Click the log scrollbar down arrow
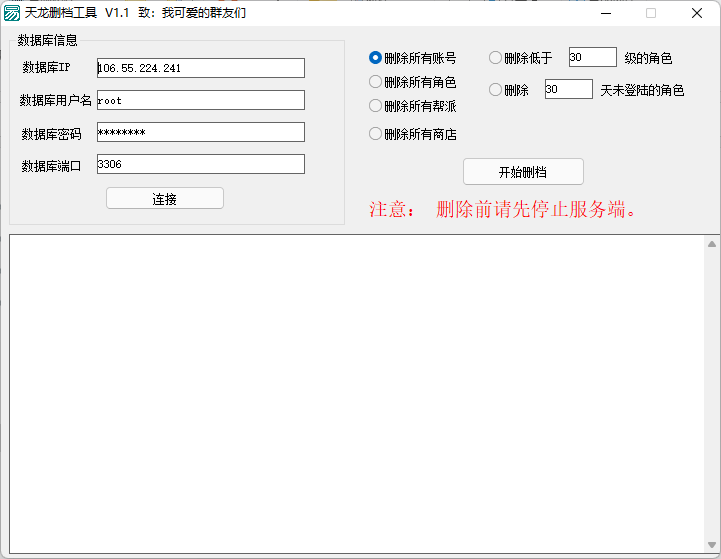Viewport: 721px width, 559px height. point(711,548)
